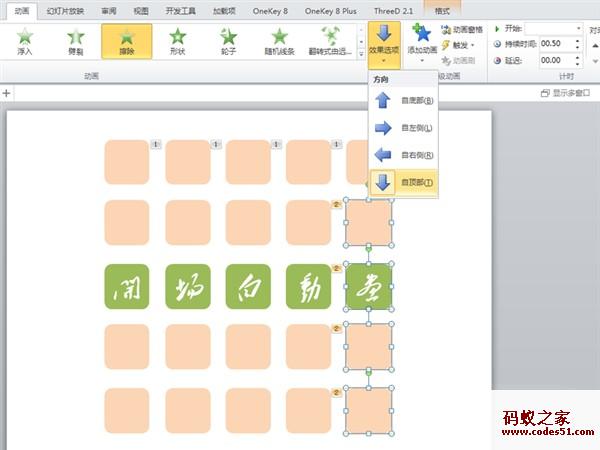Screen dimensions: 600x450
Task: Click 显示多窗口 (Show multiple windows) button
Action: 565,93
